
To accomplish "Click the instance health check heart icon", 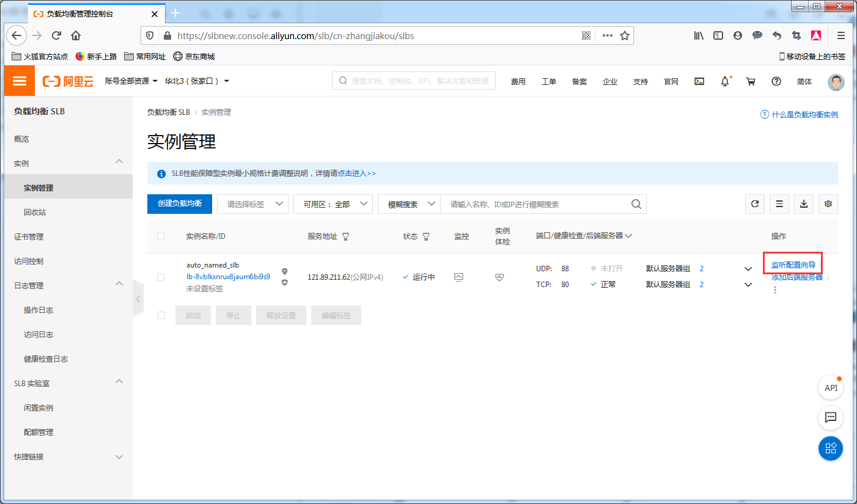I will [499, 277].
